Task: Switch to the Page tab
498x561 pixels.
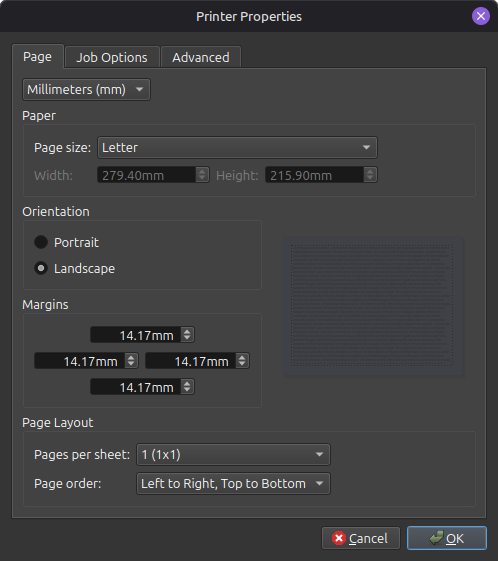Action: pos(38,57)
